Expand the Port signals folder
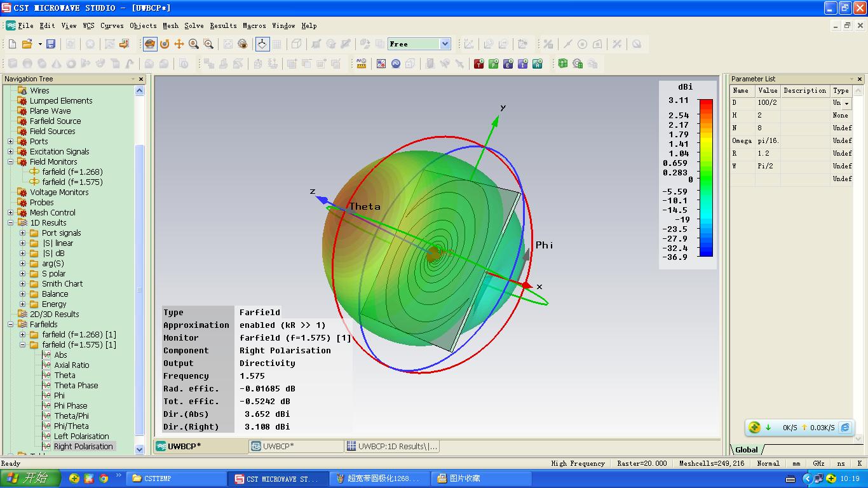868x488 pixels. (x=22, y=233)
